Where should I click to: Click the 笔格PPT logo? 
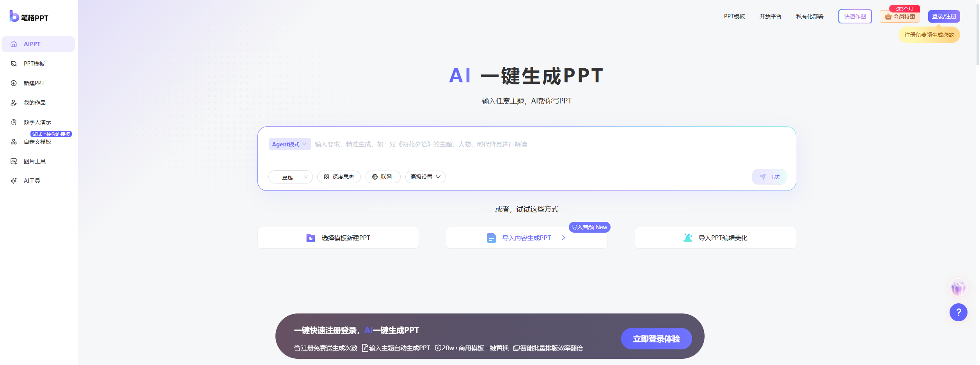click(x=28, y=17)
